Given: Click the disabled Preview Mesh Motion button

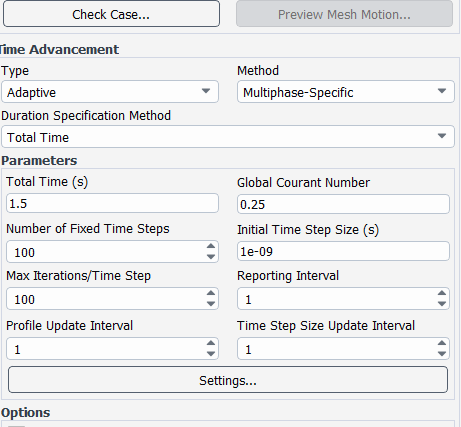Looking at the screenshot, I should click(344, 14).
